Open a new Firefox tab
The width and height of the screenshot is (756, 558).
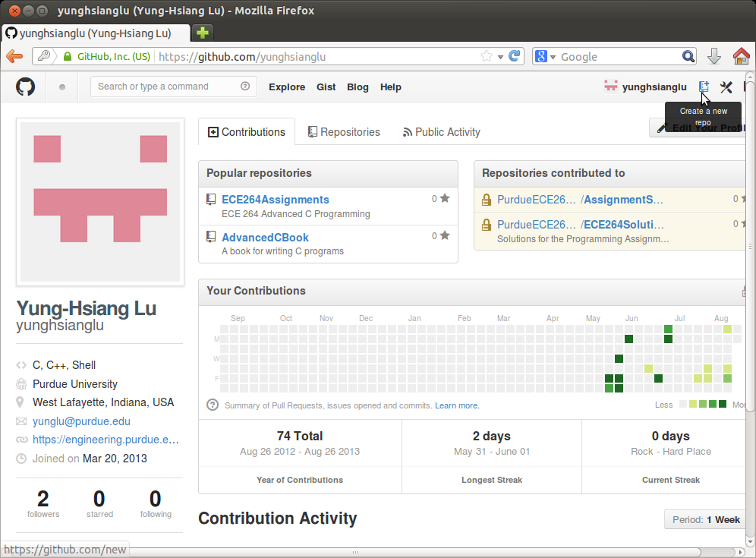click(202, 33)
